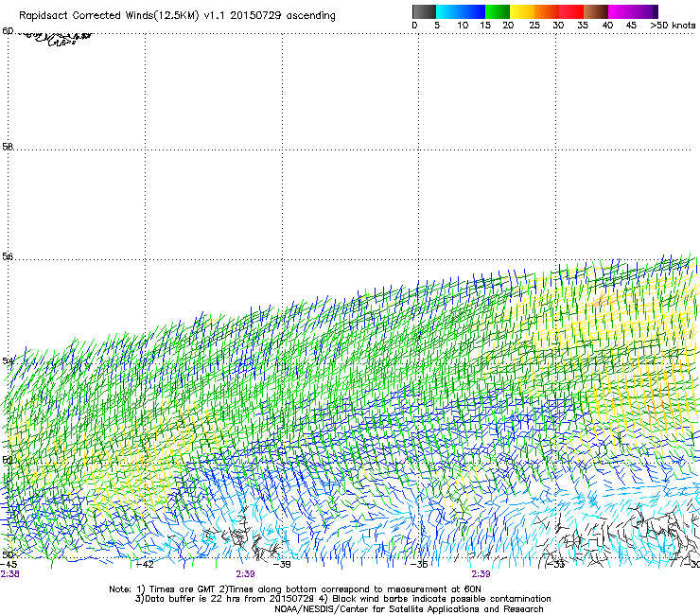Image resolution: width=700 pixels, height=615 pixels.
Task: Click the "30" legend scale label
Action: click(558, 26)
